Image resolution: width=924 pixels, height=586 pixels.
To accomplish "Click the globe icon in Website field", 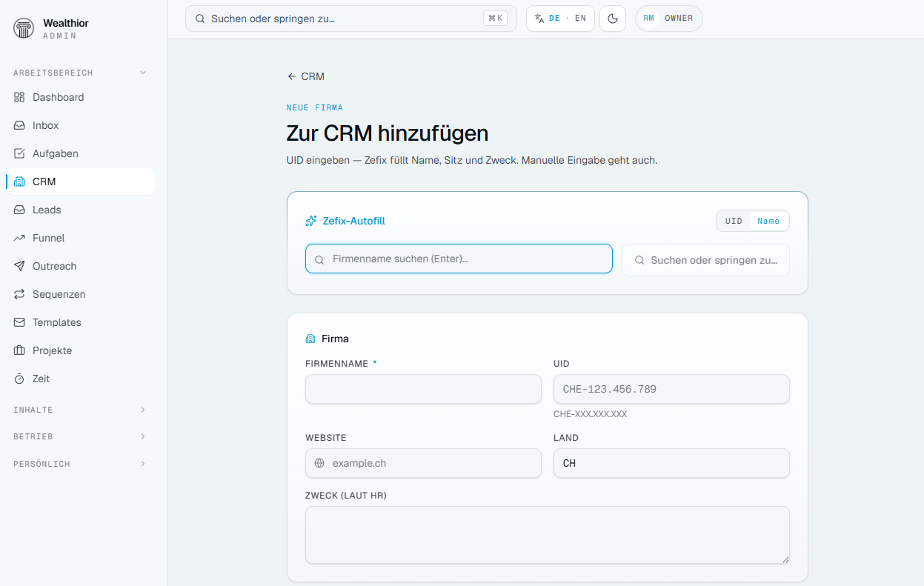I will tap(319, 463).
